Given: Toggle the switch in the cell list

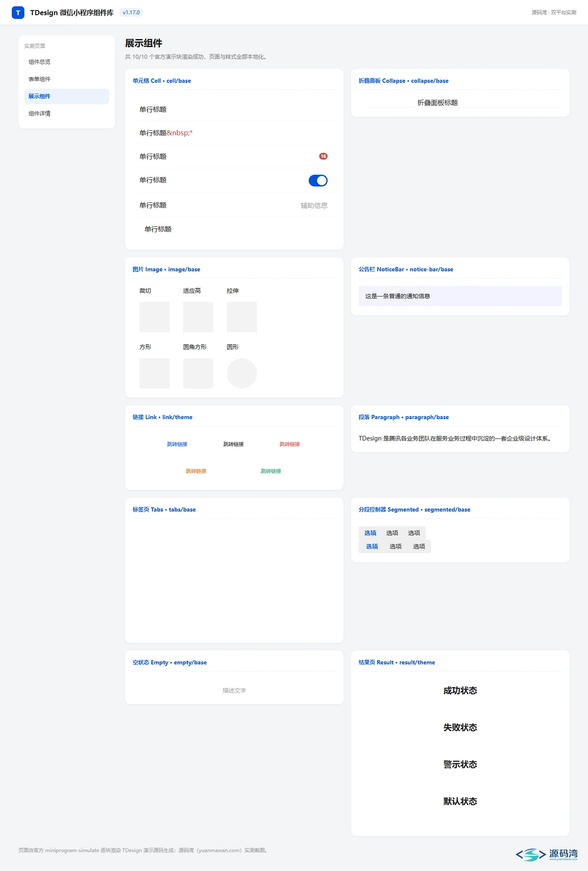Looking at the screenshot, I should click(x=318, y=181).
